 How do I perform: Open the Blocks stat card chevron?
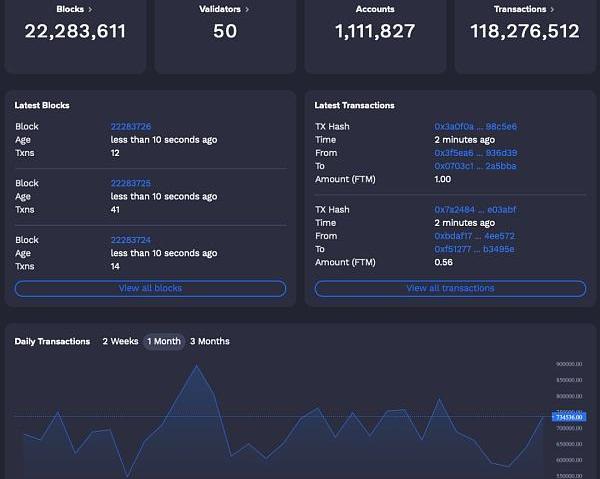91,9
